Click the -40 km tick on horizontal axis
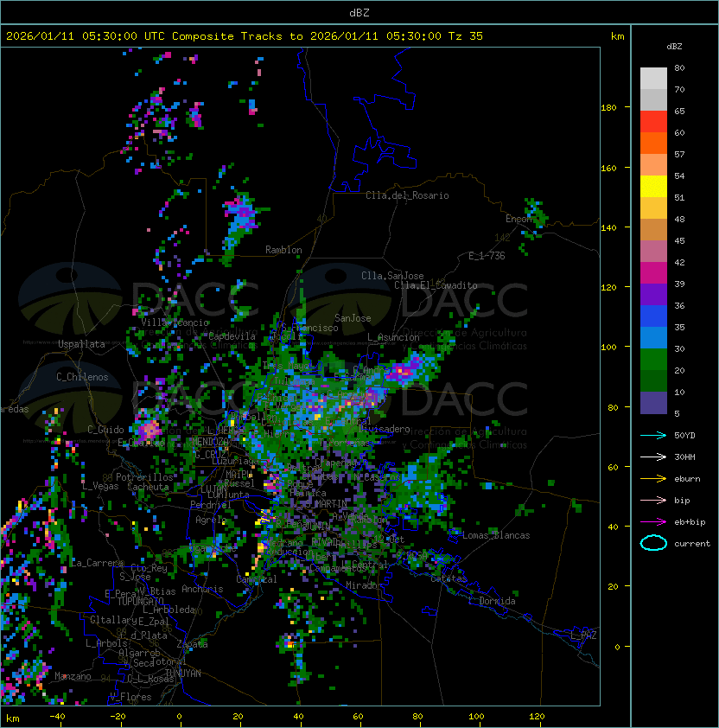Screen dimensions: 719x728 [58, 717]
